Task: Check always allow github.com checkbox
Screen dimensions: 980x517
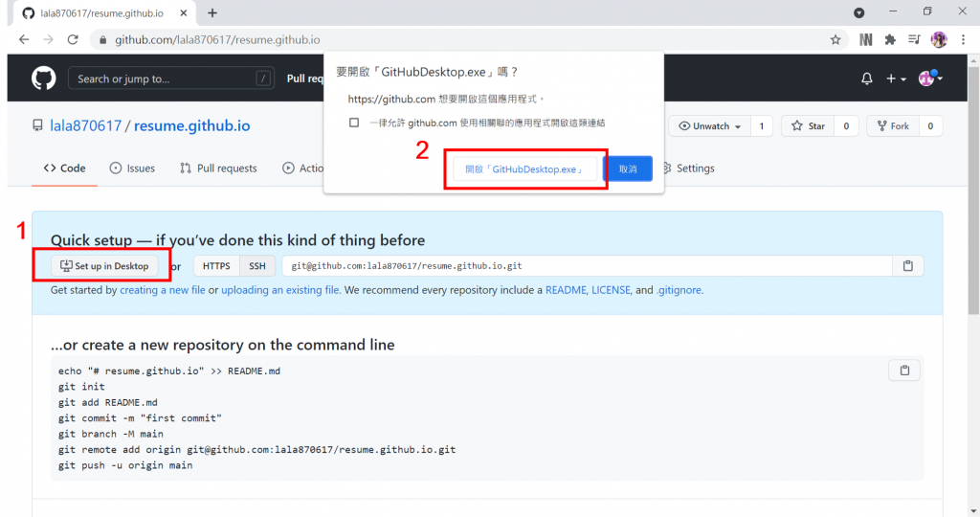Action: 354,123
